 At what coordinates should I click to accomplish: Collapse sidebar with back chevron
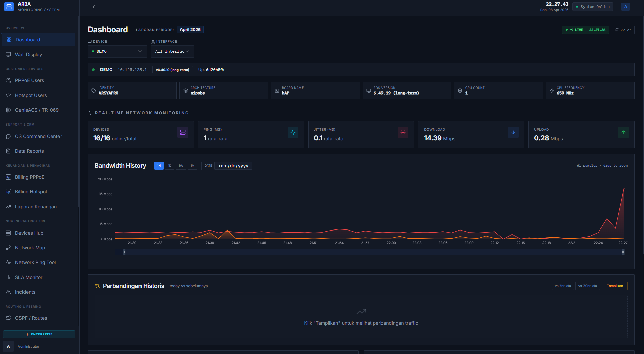click(94, 7)
